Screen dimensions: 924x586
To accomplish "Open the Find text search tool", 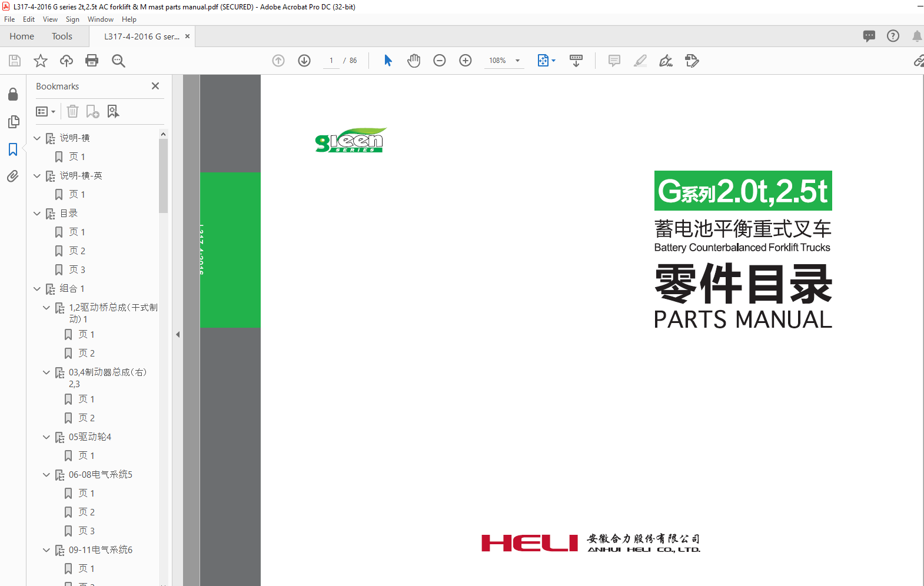I will (118, 61).
